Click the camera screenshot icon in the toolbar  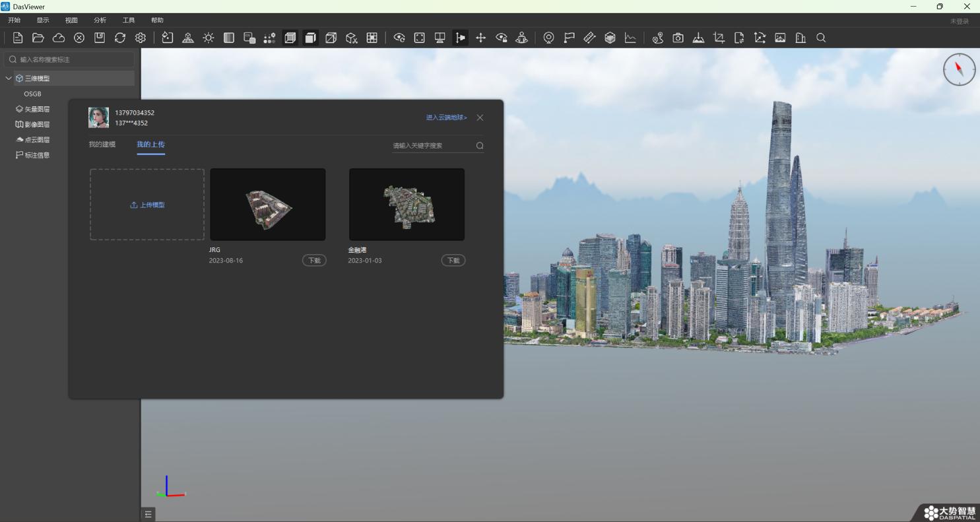coord(678,38)
